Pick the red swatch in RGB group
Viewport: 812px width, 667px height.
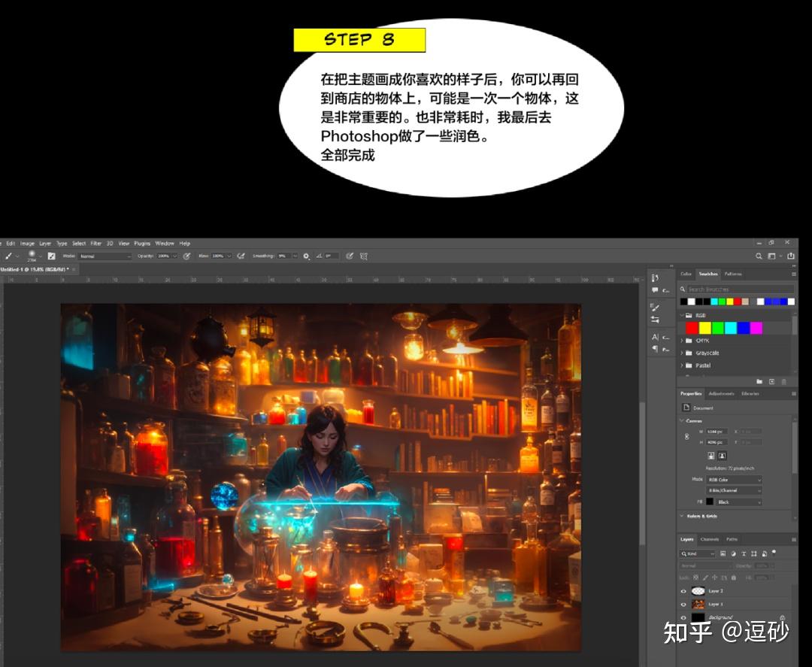click(x=692, y=328)
